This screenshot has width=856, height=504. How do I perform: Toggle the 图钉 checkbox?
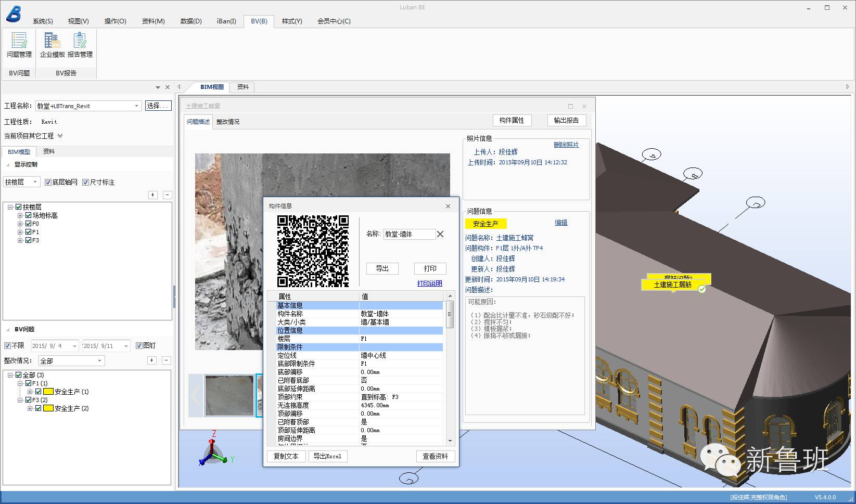click(x=139, y=346)
